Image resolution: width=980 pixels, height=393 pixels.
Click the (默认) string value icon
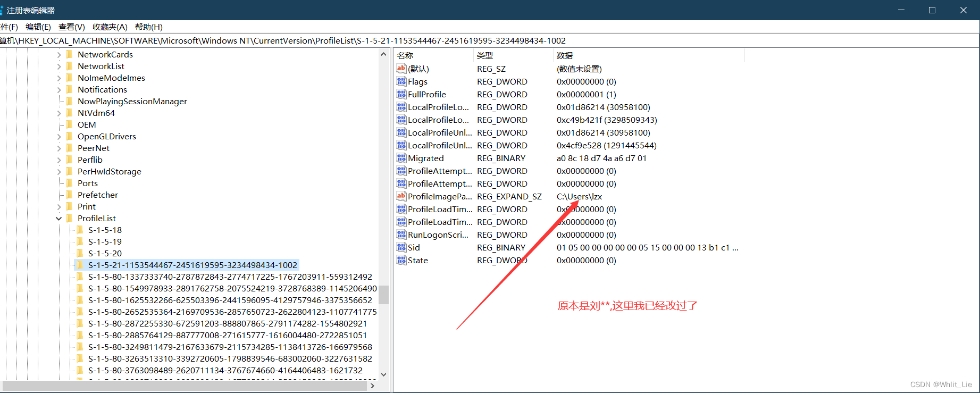[401, 69]
